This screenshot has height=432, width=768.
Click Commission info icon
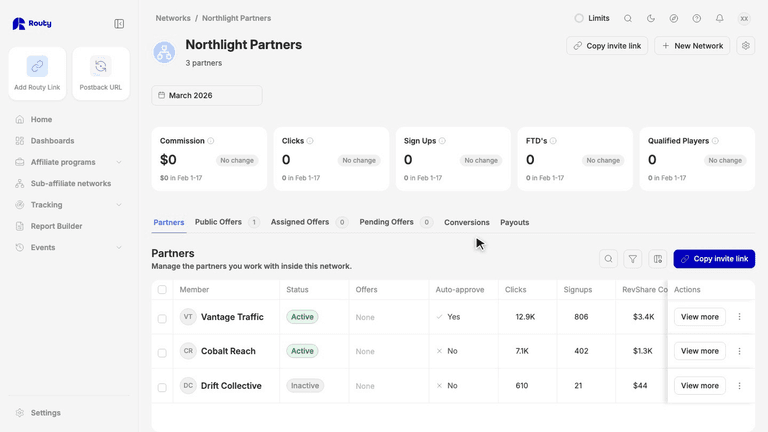click(x=211, y=141)
